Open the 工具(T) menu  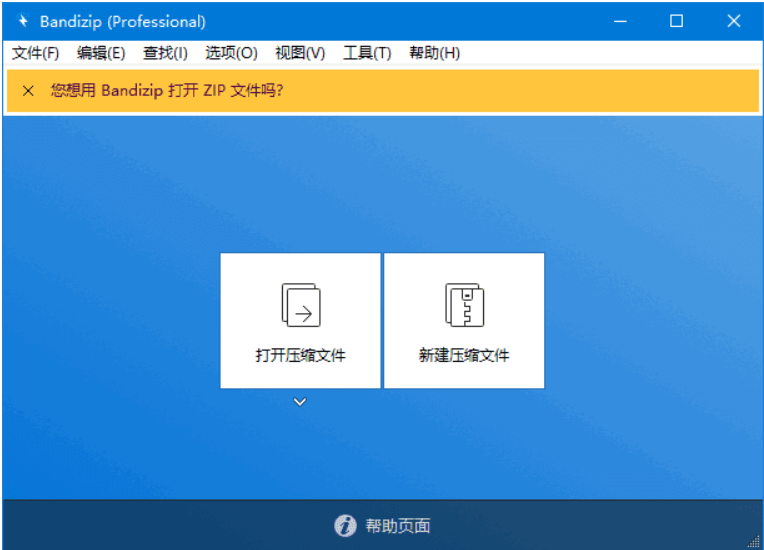(367, 53)
